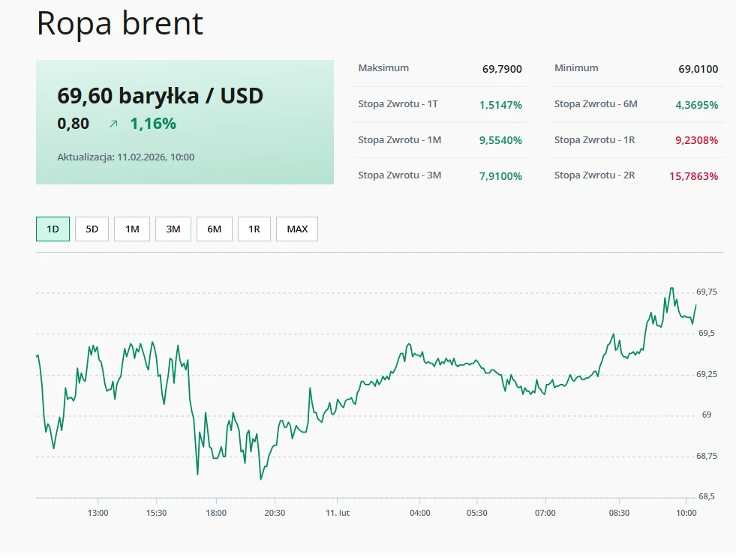Click the 9,5540% one-month return
Screen dimensions: 736x560
click(499, 140)
